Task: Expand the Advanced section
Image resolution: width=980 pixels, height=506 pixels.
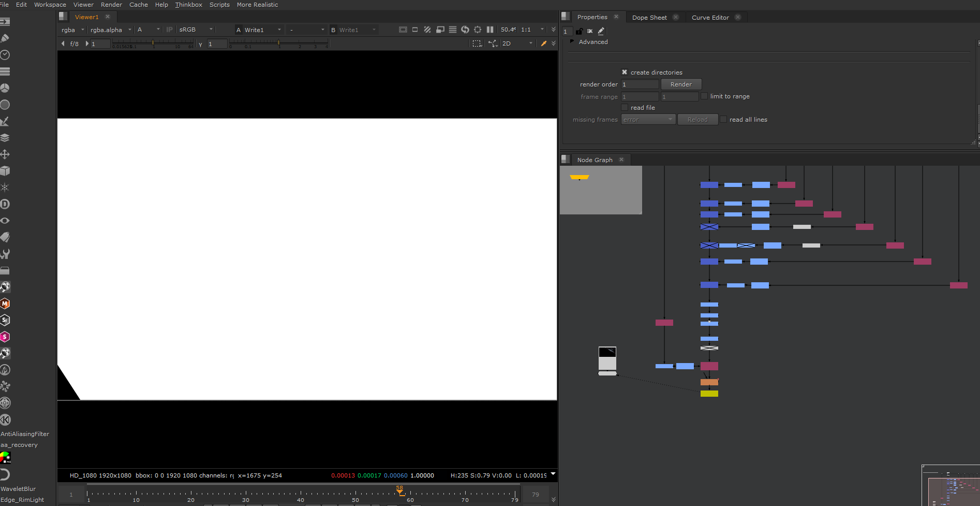Action: tap(572, 41)
